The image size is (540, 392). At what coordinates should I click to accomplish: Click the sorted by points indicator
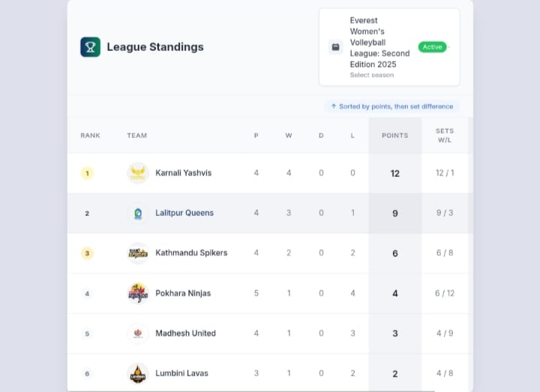(x=391, y=106)
